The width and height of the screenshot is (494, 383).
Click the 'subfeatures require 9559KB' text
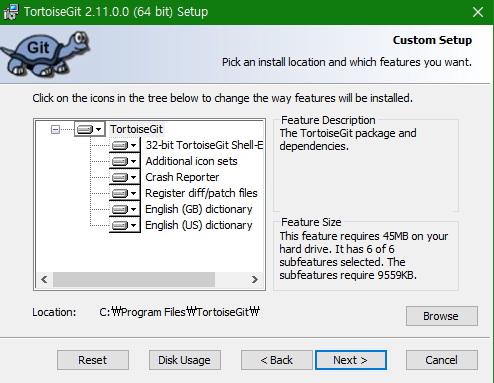tap(348, 275)
